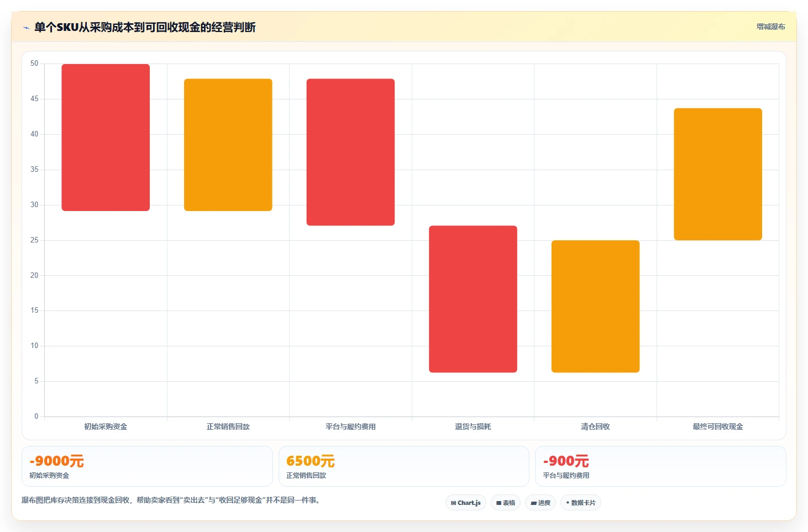808x532 pixels.
Task: Click the panel title 单个SKU从采购成本到可回收现金的经营判断
Action: point(145,27)
